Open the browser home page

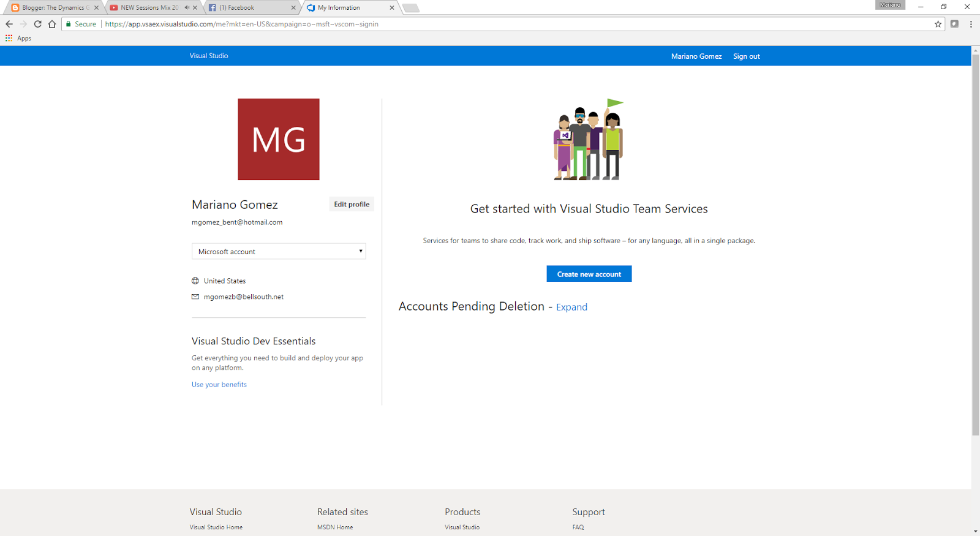click(x=52, y=24)
